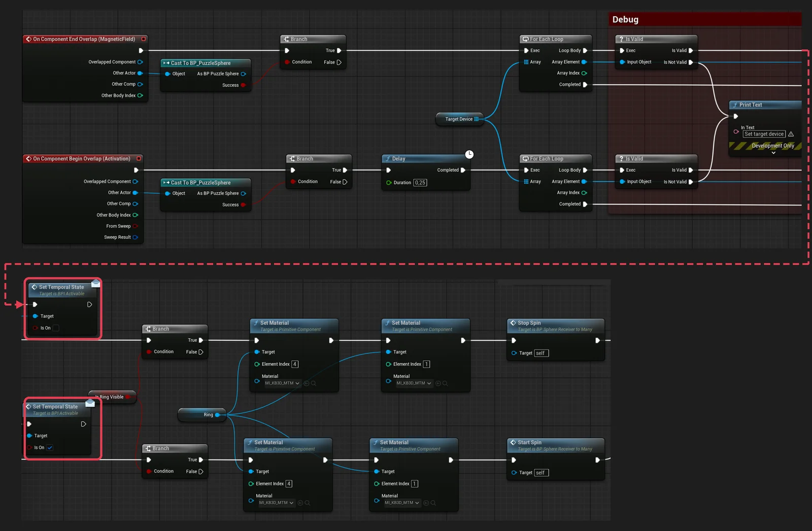Click the red delegate pin on the Activation Begin Overlap event
812x531 pixels.
pos(139,159)
